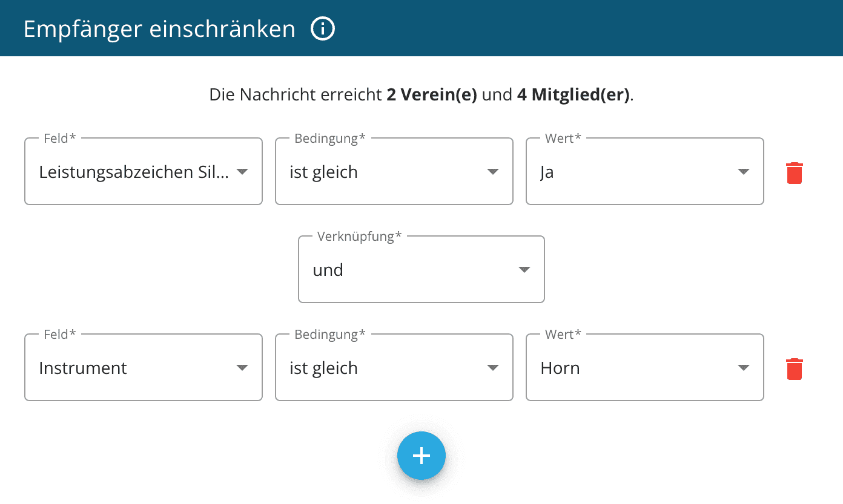The height and width of the screenshot is (504, 843).
Task: Open the Feld dropdown showing Leistungsabzeichen Sil...
Action: click(x=134, y=172)
